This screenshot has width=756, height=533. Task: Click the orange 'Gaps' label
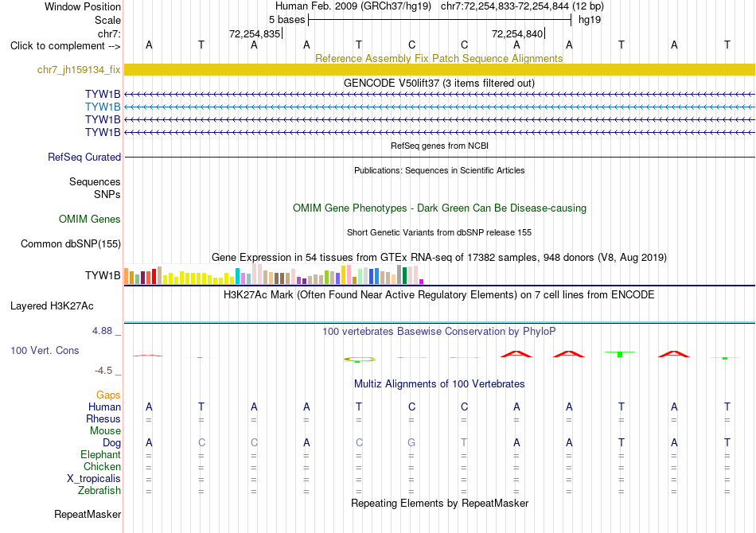pyautogui.click(x=108, y=395)
